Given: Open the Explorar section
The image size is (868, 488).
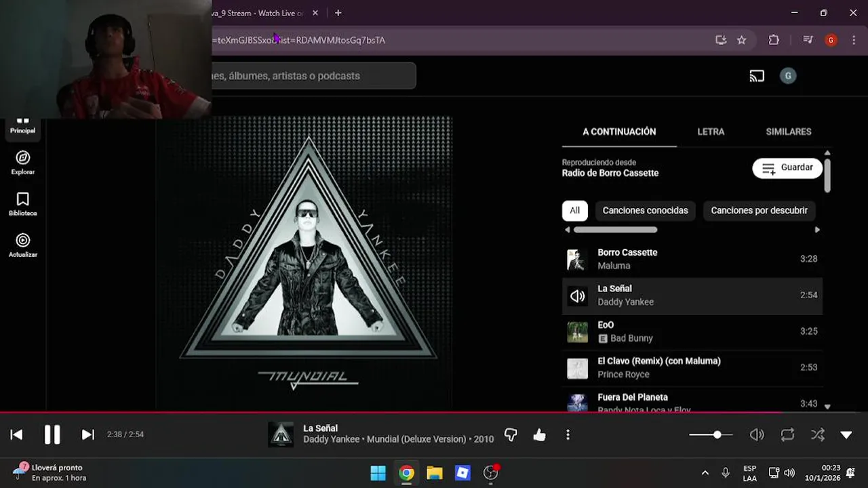Looking at the screenshot, I should coord(22,163).
